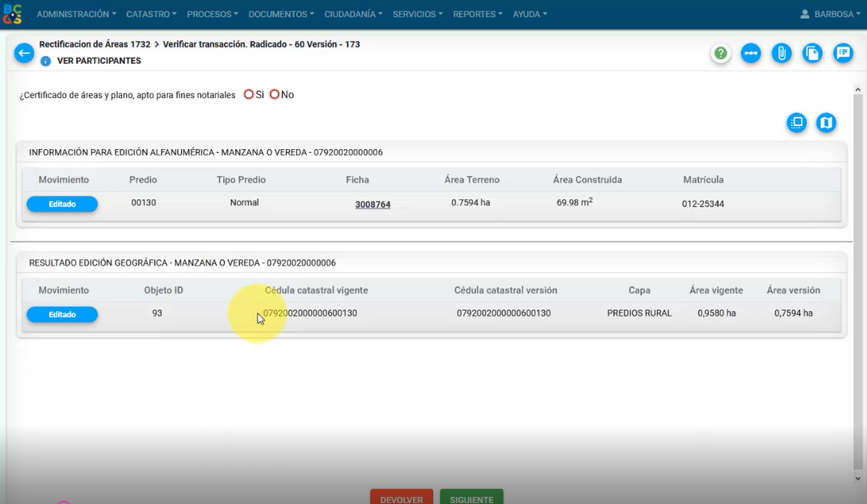Click the scrollbar down arrow

point(858,479)
